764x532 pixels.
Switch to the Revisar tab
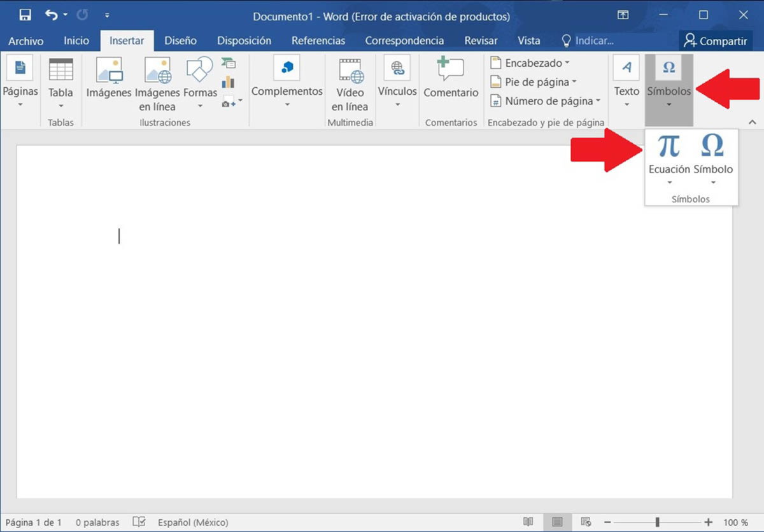coord(481,41)
